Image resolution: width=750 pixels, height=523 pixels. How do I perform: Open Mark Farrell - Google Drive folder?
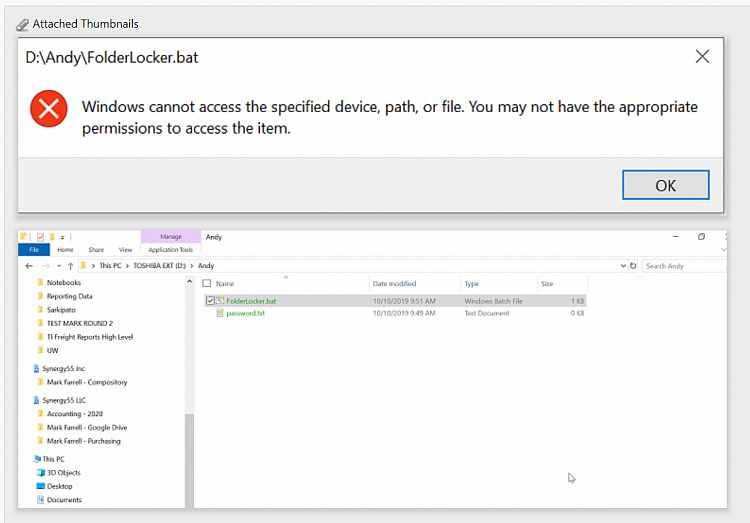[87, 427]
